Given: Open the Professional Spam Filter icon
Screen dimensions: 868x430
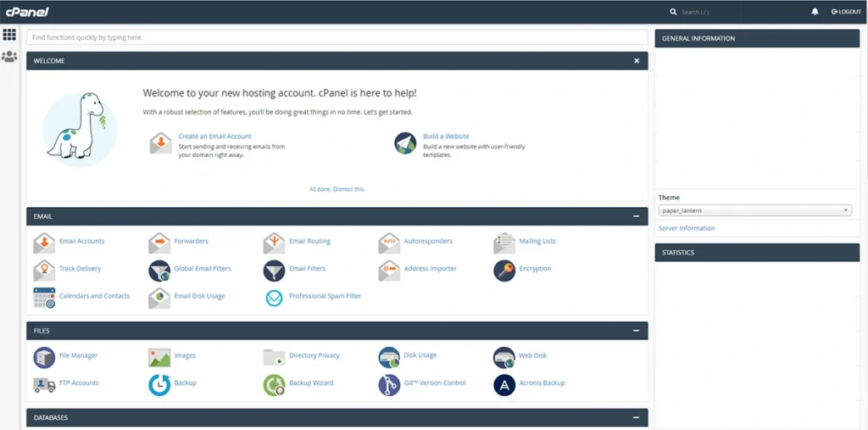Looking at the screenshot, I should click(274, 298).
